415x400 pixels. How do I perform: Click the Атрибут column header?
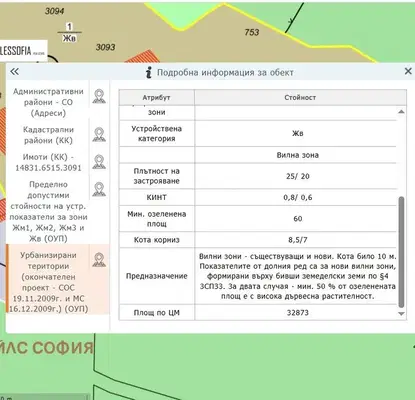tap(156, 98)
